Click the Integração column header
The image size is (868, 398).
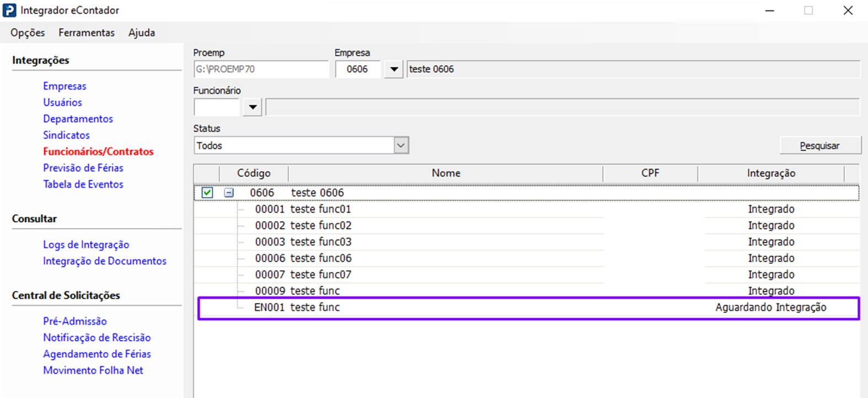771,173
